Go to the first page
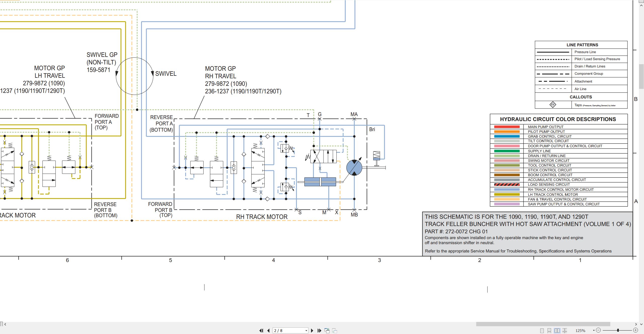This screenshot has height=334, width=644. 261,330
